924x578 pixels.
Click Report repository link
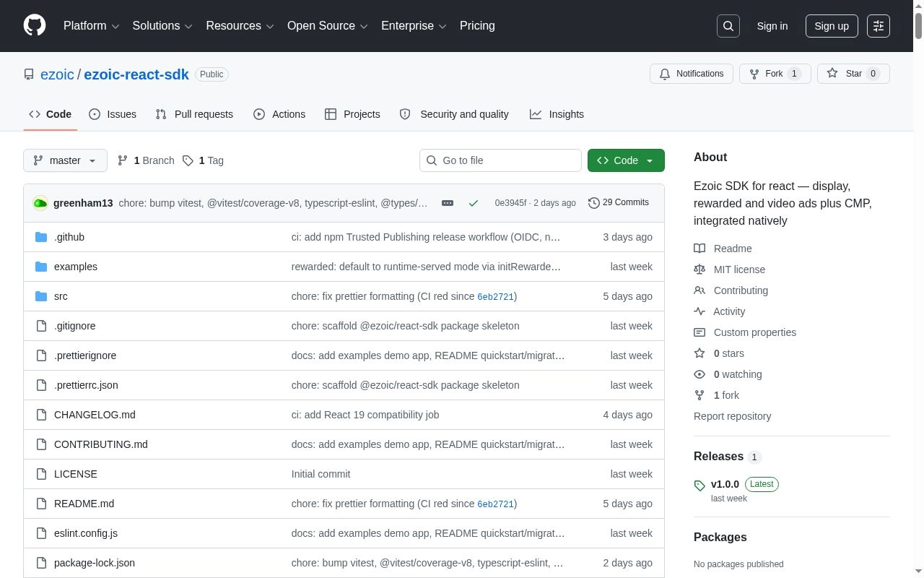tap(732, 416)
